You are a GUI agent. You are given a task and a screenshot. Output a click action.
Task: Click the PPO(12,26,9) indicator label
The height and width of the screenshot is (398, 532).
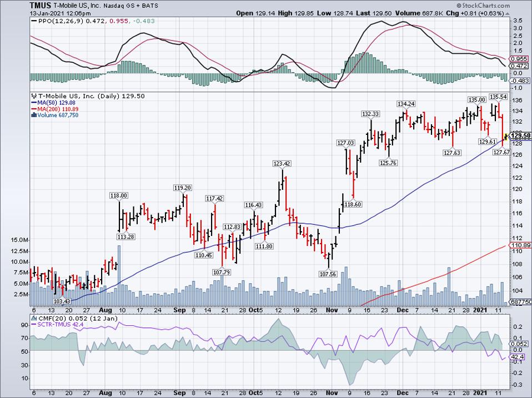61,21
